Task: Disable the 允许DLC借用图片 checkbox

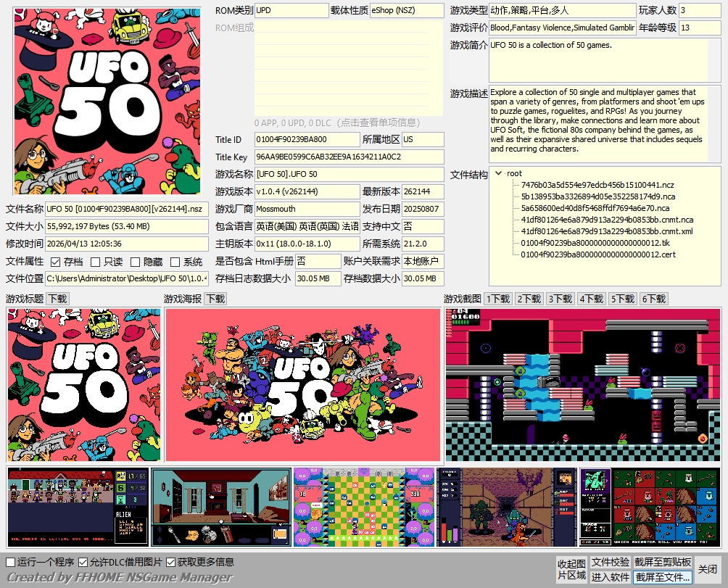Action: (83, 562)
